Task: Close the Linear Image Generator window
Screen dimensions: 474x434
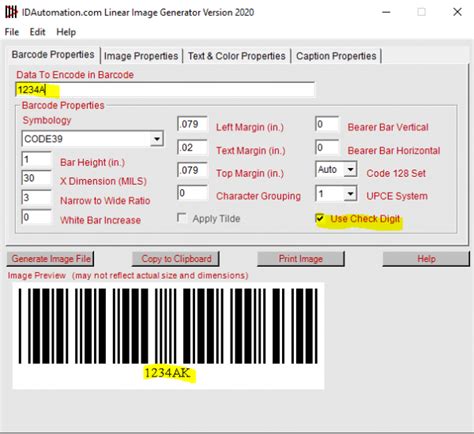Action: [x=457, y=12]
